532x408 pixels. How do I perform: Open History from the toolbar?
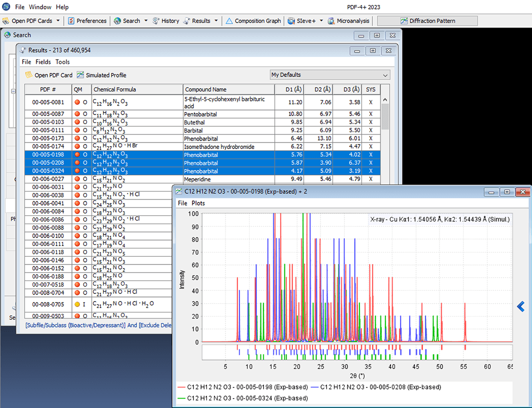166,20
